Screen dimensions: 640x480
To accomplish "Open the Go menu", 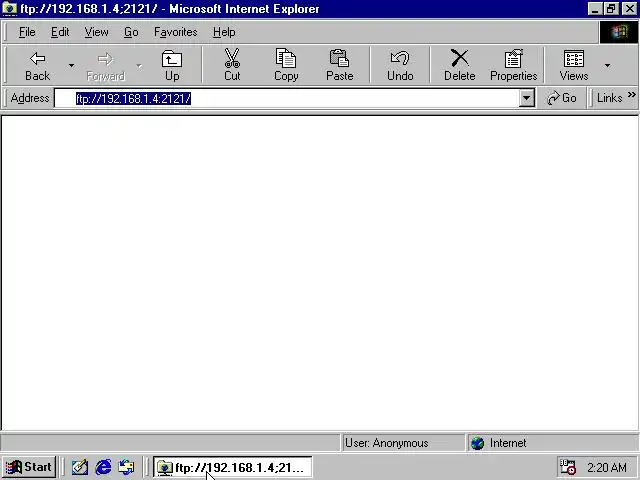I will [131, 32].
